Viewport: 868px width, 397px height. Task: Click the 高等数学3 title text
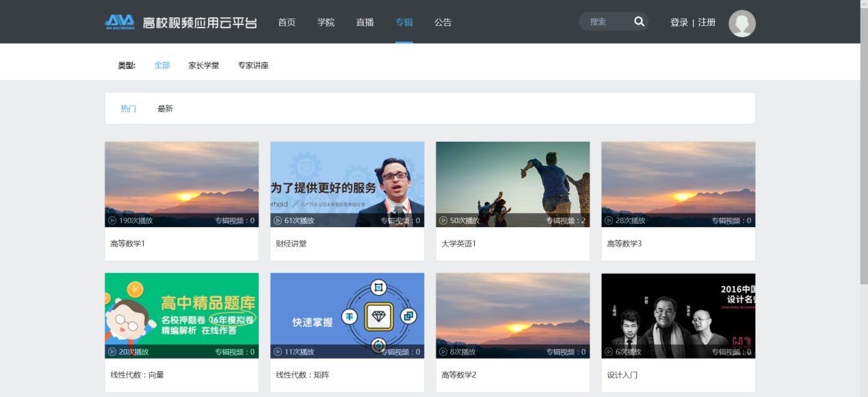point(624,243)
